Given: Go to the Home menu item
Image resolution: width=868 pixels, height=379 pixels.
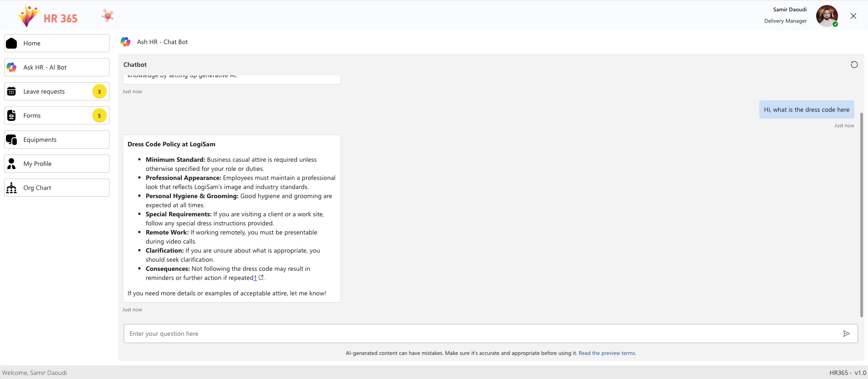Looking at the screenshot, I should pyautogui.click(x=57, y=43).
